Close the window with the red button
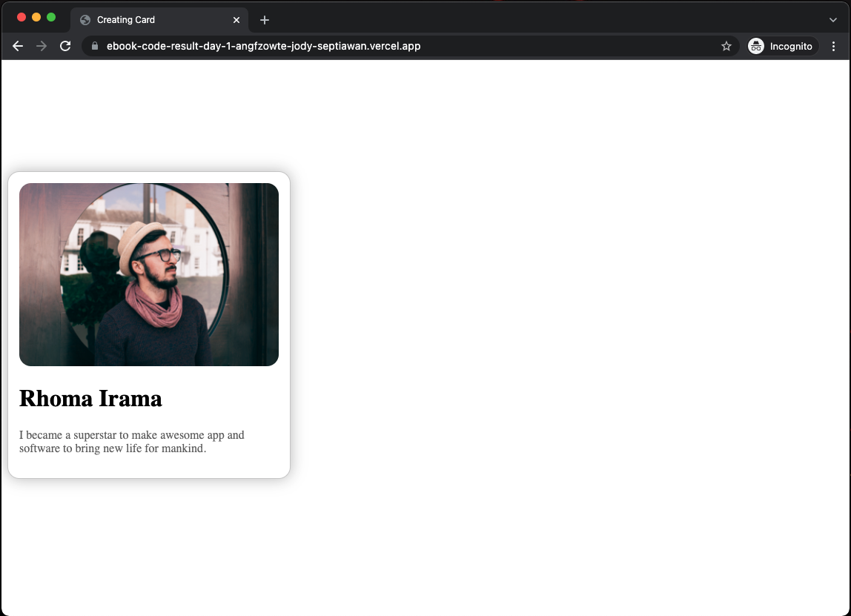This screenshot has height=616, width=851. click(21, 17)
